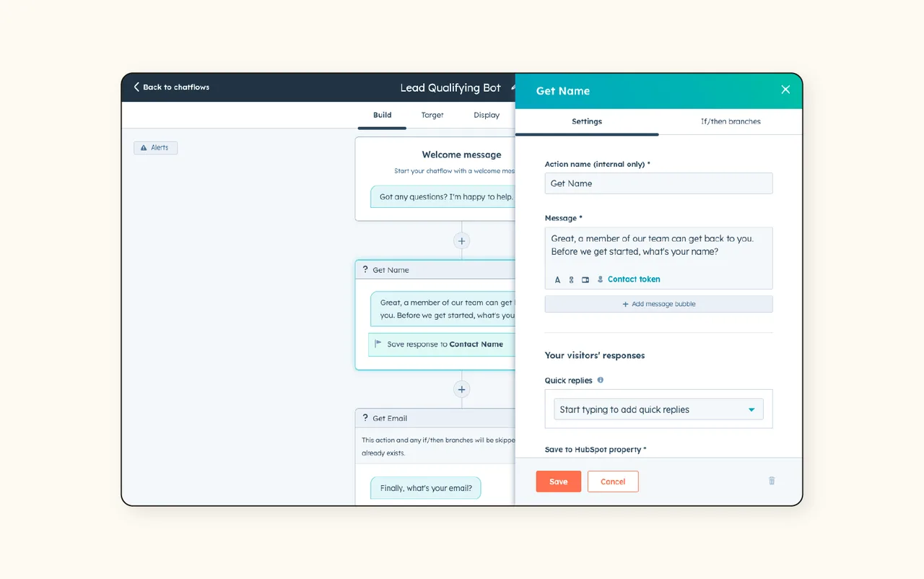
Task: Click 'Save to HubSpot property' label
Action: pyautogui.click(x=596, y=449)
